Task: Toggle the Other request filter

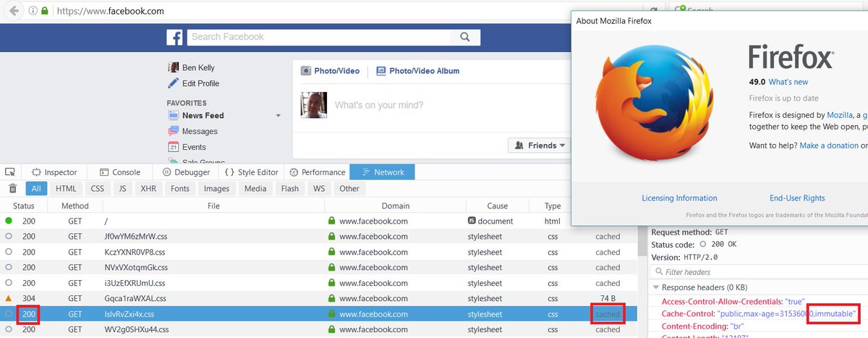Action: coord(349,188)
